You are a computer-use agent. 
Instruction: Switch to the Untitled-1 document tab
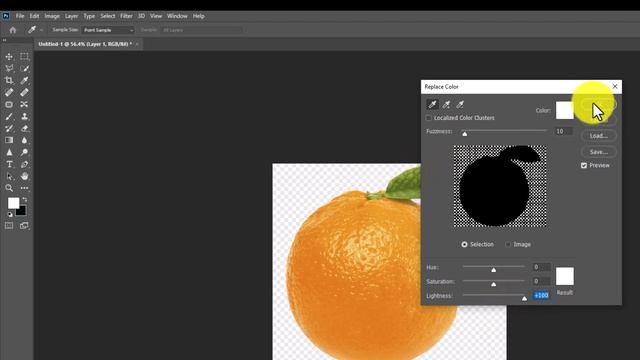[85, 44]
